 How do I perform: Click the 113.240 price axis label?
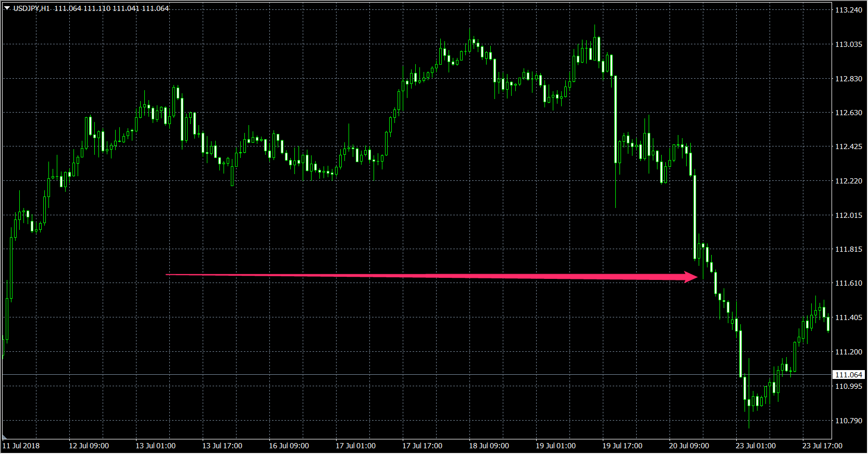tap(849, 10)
